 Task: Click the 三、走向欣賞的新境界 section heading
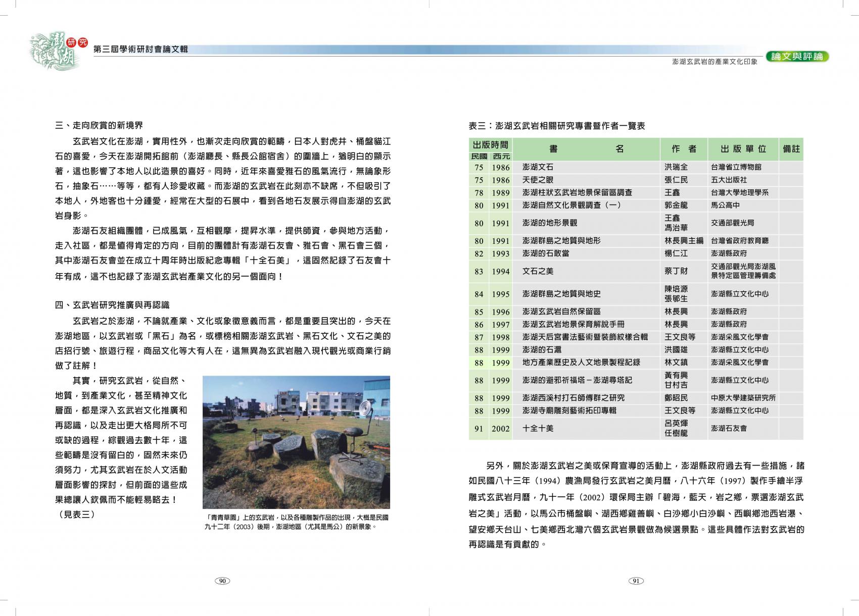[x=99, y=125]
